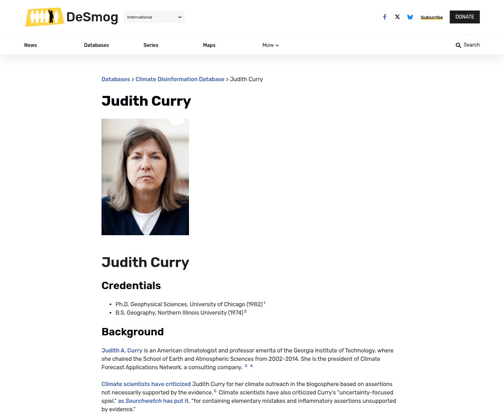Select the B.S. Geography credential line
Screen dimensions: 504x420
tap(180, 313)
